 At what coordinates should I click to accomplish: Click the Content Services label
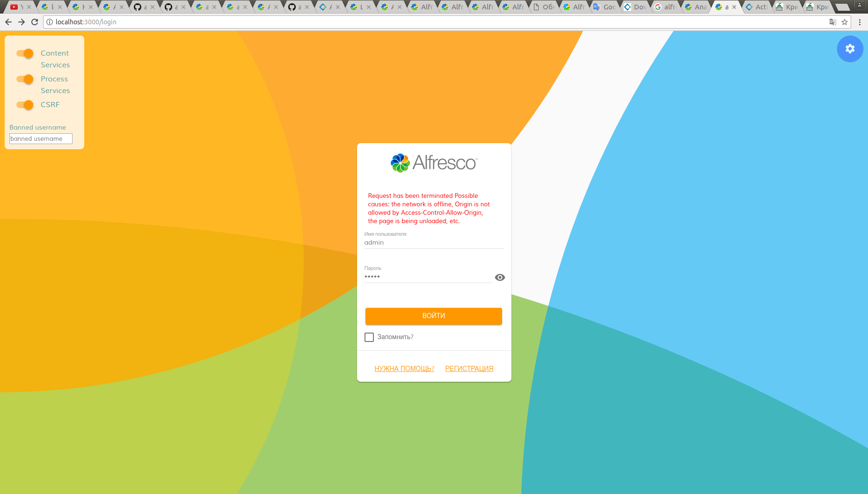(55, 59)
